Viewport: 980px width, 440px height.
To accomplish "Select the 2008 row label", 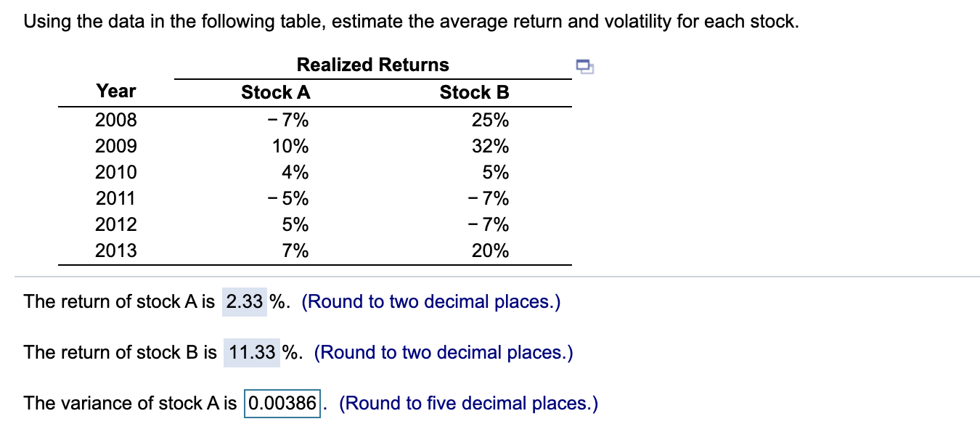I will pos(117,120).
